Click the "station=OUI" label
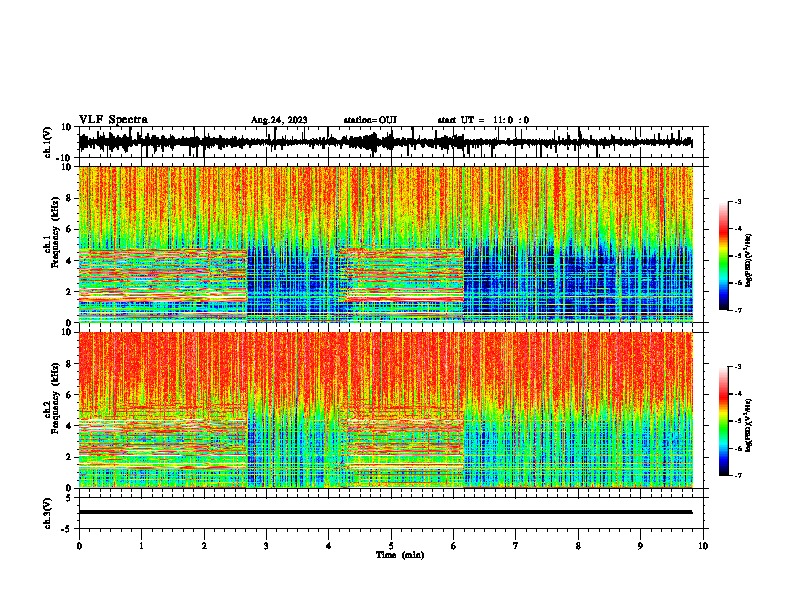This screenshot has height=612, width=792. pos(370,120)
